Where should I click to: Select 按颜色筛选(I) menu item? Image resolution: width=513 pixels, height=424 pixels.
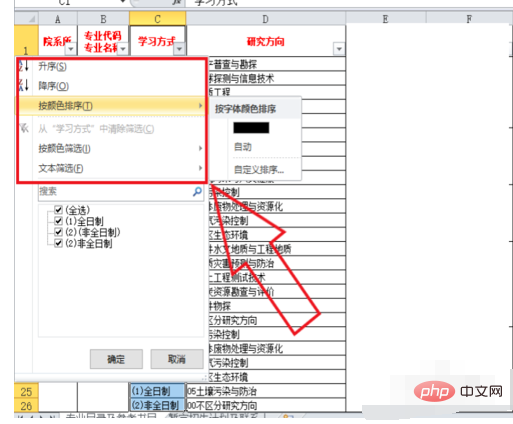coord(112,148)
